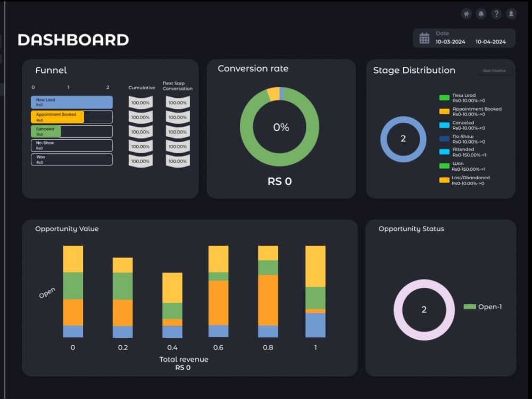The width and height of the screenshot is (532, 399).
Task: Click the stacked bar at 0.6
Action: tap(218, 292)
